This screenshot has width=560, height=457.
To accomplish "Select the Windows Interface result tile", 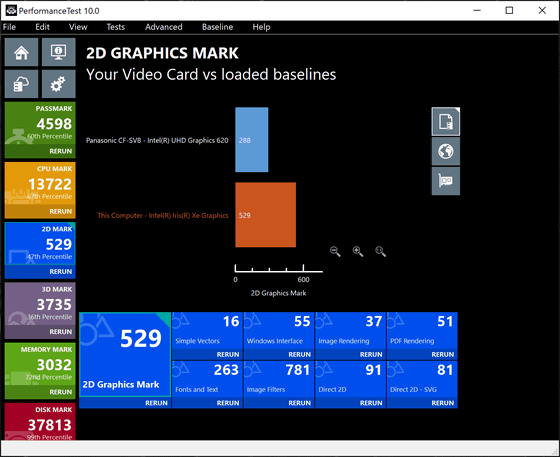I will (279, 331).
